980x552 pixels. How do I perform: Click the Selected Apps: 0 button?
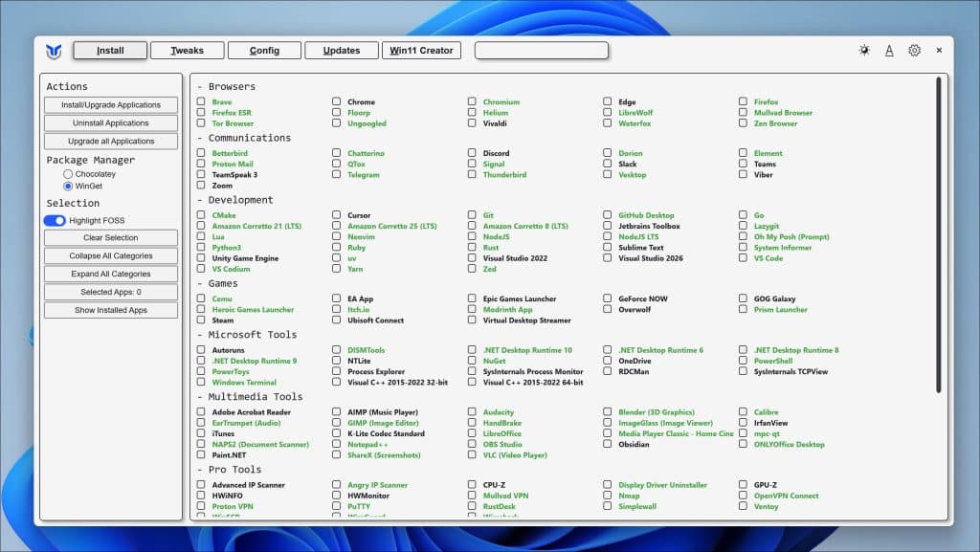pos(111,292)
